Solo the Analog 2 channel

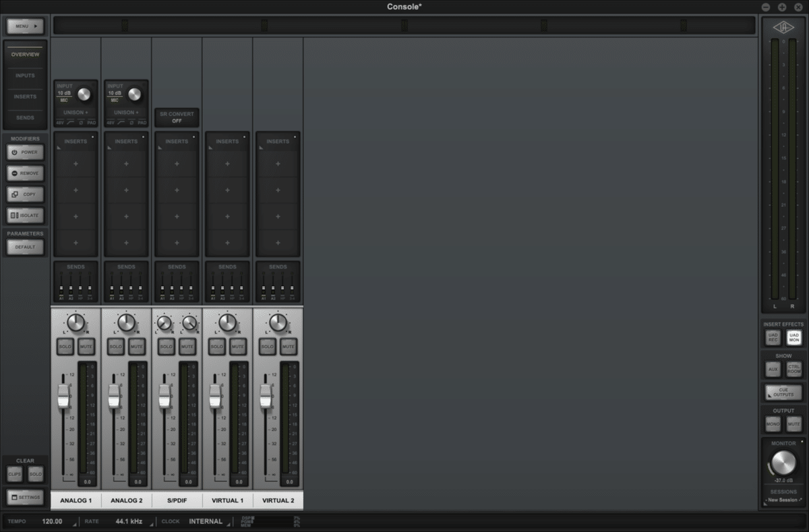pos(115,347)
